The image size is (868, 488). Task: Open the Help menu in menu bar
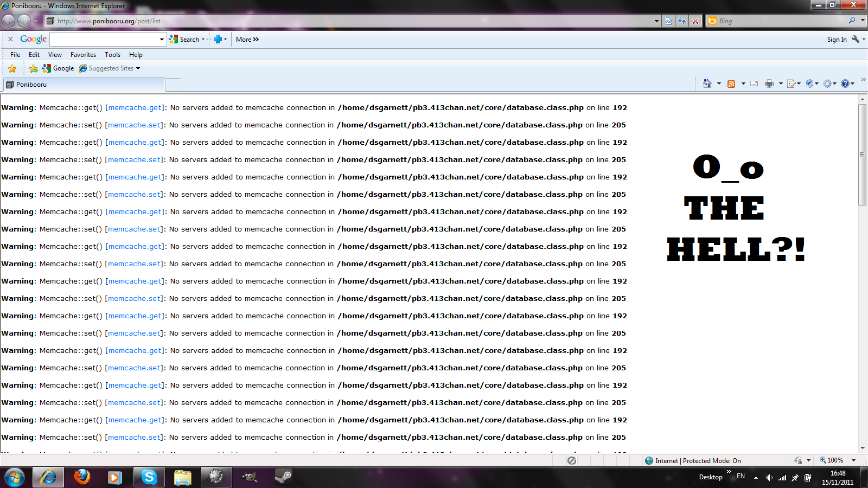[136, 55]
